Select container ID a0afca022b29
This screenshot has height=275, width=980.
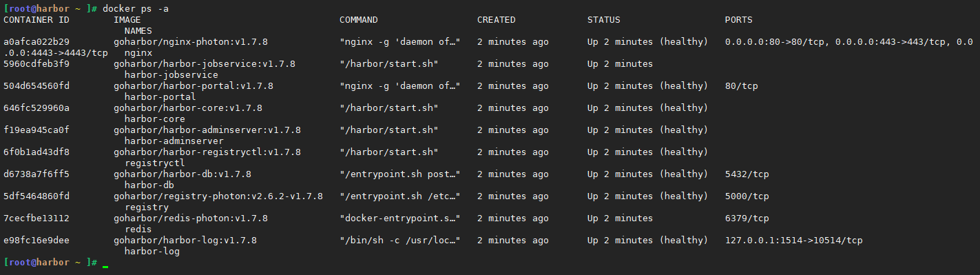click(37, 42)
